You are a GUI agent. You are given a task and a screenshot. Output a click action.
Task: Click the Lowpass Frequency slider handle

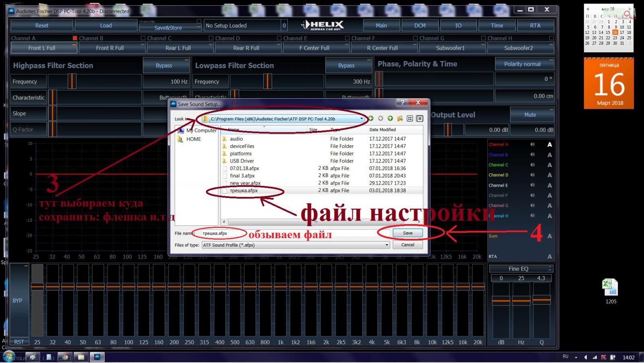[x=268, y=81]
